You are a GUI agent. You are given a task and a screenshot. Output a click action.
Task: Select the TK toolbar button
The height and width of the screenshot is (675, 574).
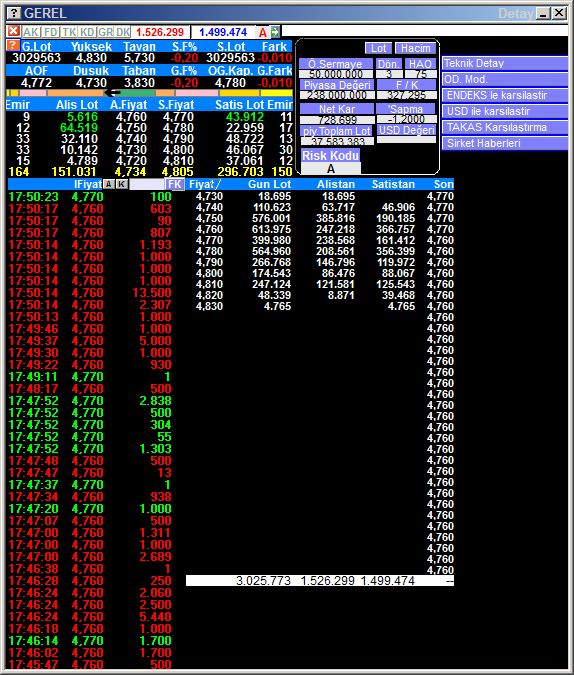pyautogui.click(x=69, y=32)
